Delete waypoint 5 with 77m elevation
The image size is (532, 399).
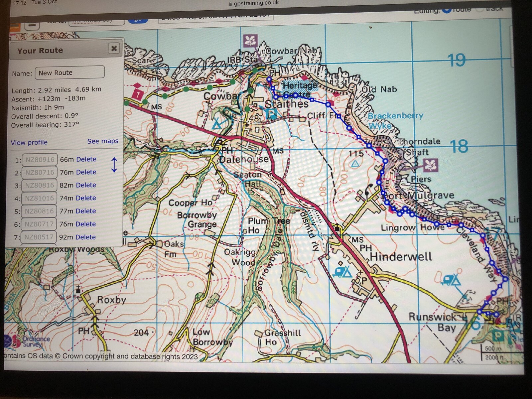coord(86,211)
